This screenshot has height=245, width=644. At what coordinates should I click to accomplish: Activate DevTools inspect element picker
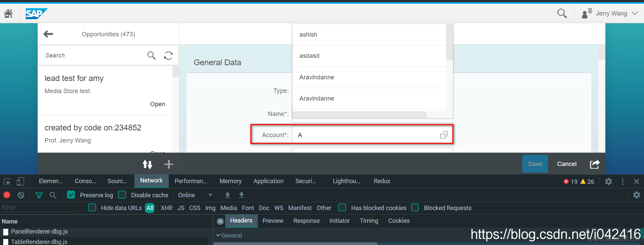pos(7,181)
